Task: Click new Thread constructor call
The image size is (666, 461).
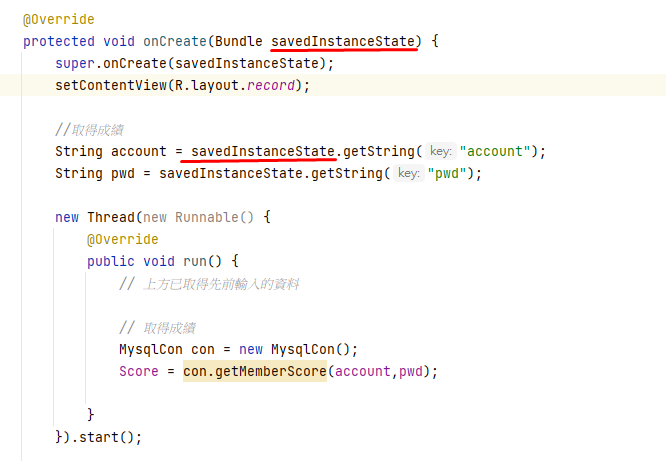Action: 98,217
